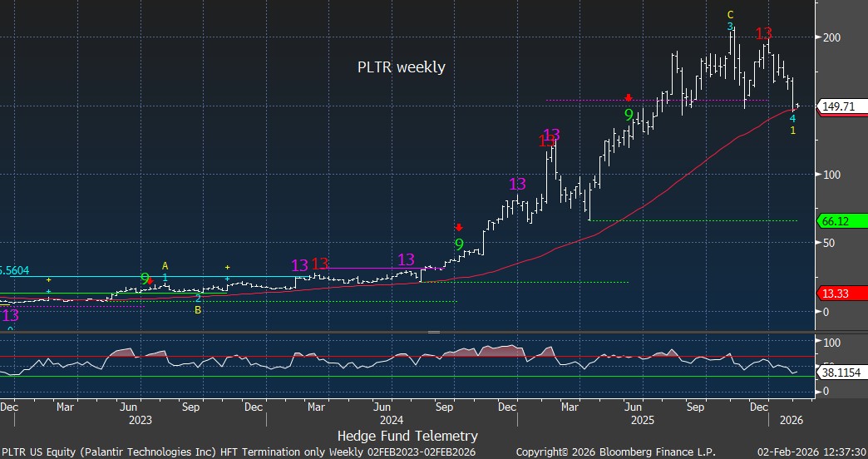This screenshot has width=868, height=459.
Task: Click the PLTR weekly chart title
Action: pyautogui.click(x=402, y=67)
